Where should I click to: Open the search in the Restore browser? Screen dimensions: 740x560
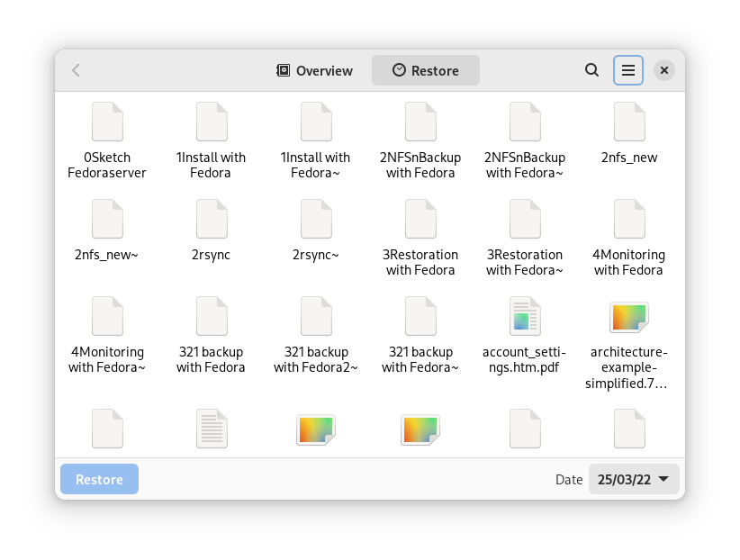[591, 69]
